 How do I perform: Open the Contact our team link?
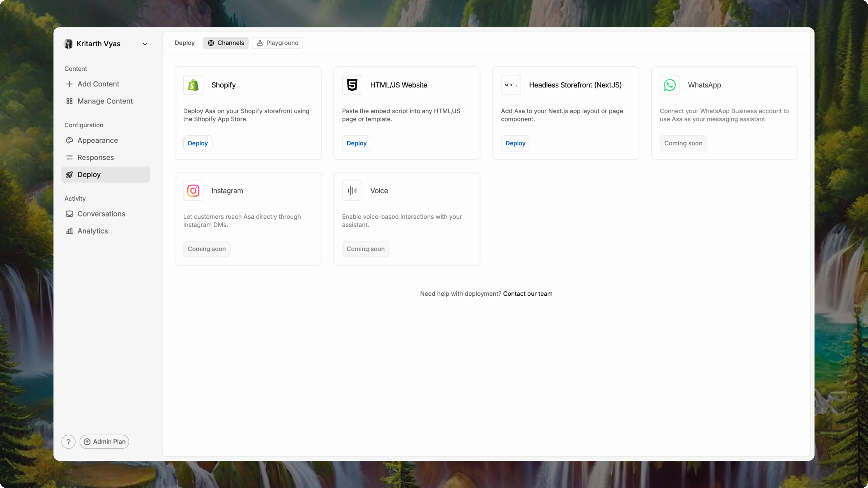(x=528, y=294)
